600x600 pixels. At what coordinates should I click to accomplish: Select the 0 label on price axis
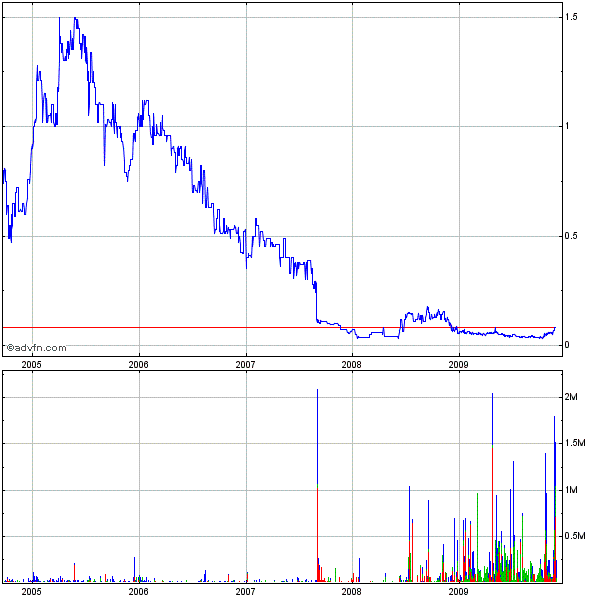567,345
